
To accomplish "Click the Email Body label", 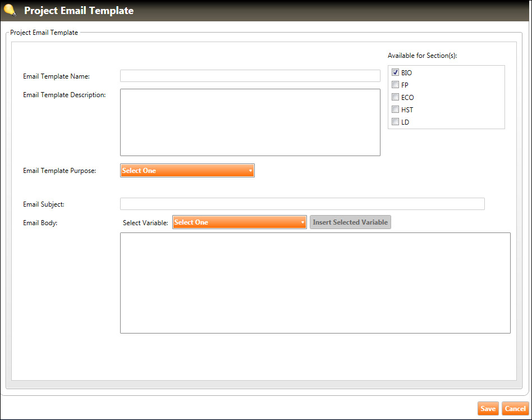I will [40, 222].
